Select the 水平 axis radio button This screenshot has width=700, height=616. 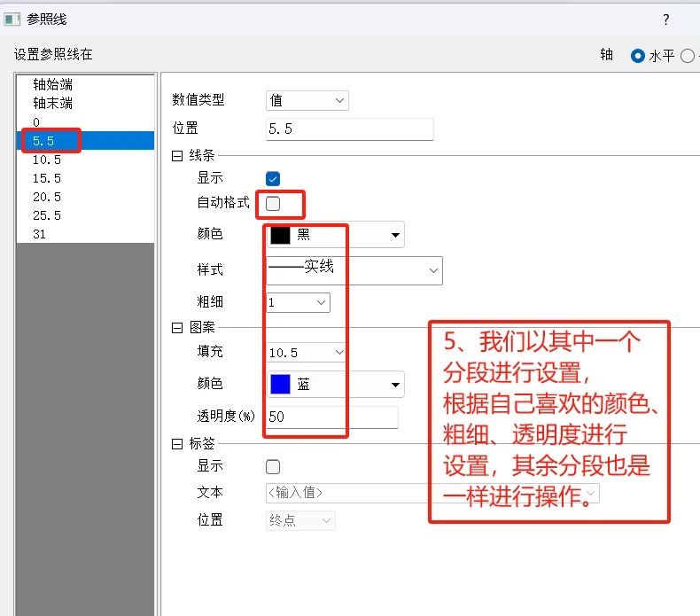coord(637,56)
